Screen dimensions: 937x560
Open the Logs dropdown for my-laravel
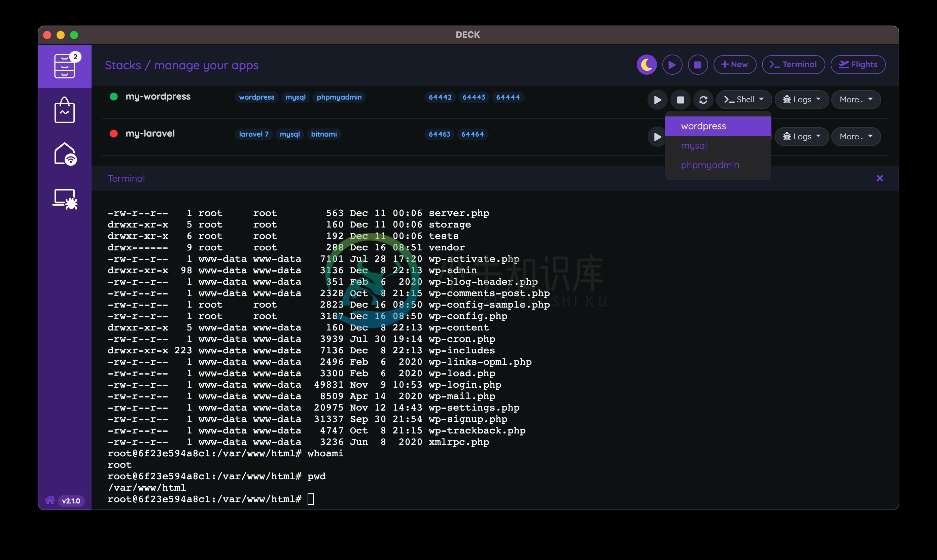click(x=801, y=137)
